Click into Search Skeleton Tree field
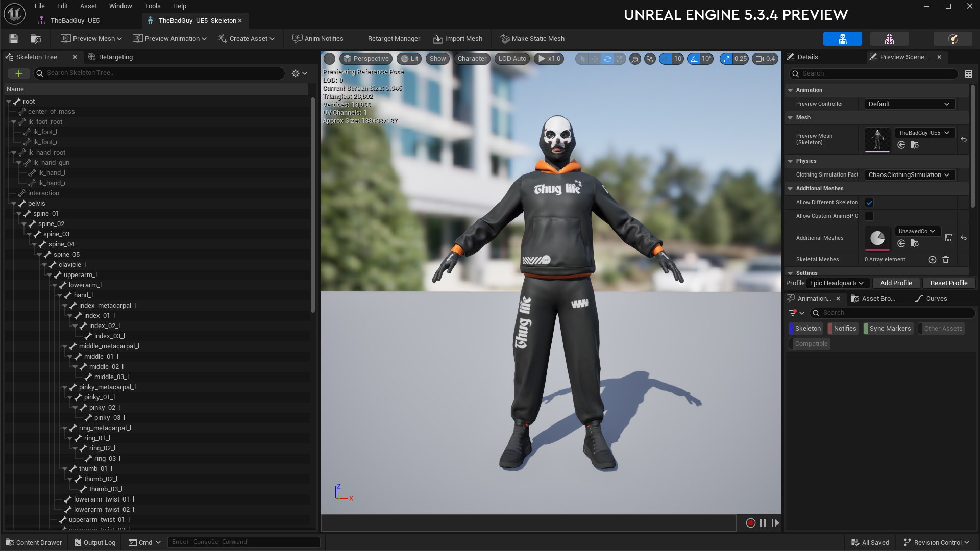The image size is (980, 551). pos(159,73)
